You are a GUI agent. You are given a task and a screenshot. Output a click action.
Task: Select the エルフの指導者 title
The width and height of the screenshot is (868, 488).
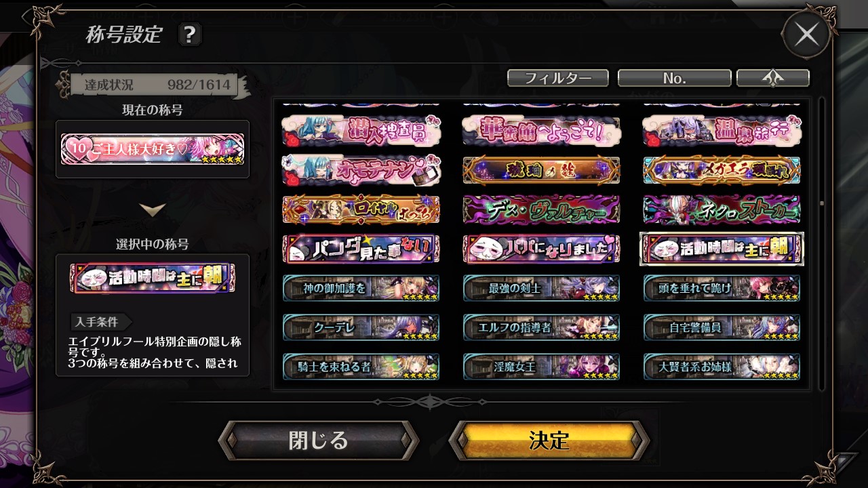(x=541, y=327)
